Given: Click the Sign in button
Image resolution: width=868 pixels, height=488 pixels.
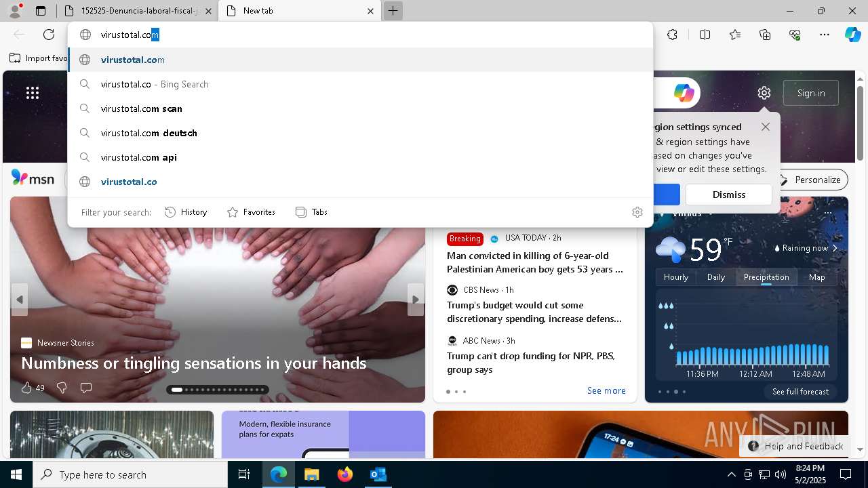Looking at the screenshot, I should (x=811, y=93).
